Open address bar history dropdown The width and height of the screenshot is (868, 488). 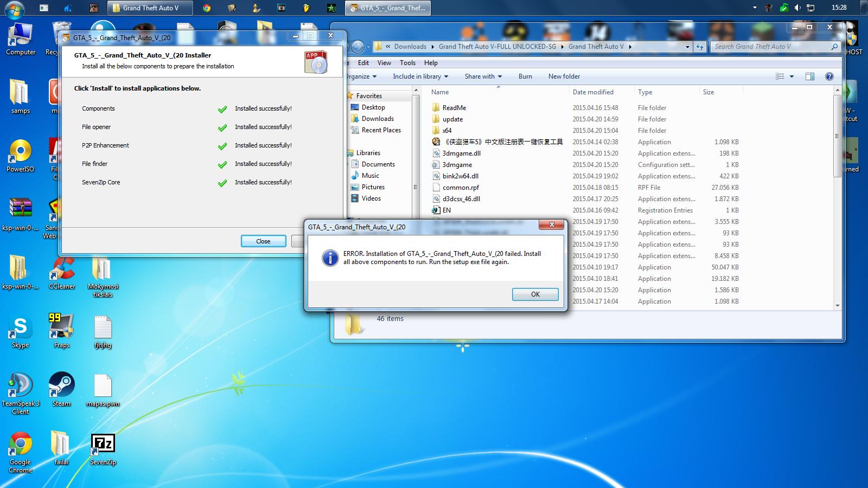click(687, 47)
